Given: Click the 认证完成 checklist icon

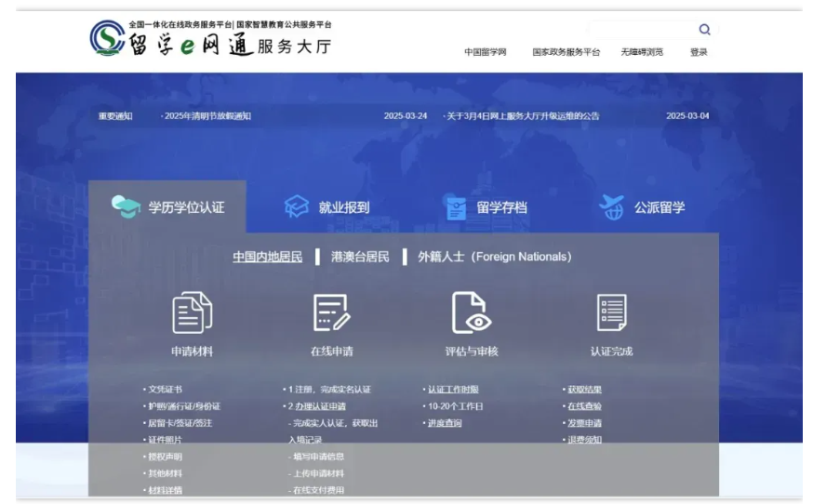Looking at the screenshot, I should [x=611, y=312].
